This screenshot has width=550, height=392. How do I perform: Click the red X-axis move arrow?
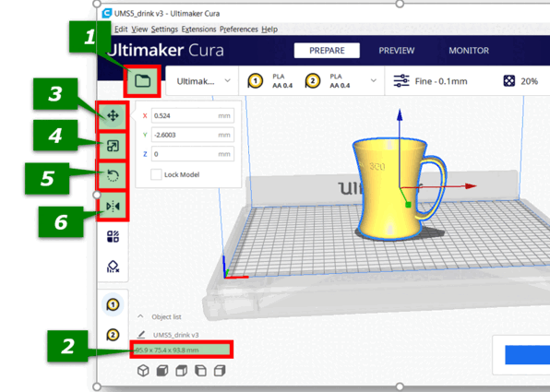click(470, 185)
